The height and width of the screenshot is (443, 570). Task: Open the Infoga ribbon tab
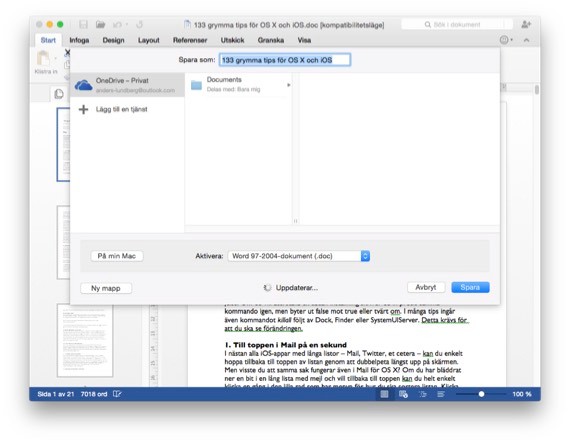point(79,40)
